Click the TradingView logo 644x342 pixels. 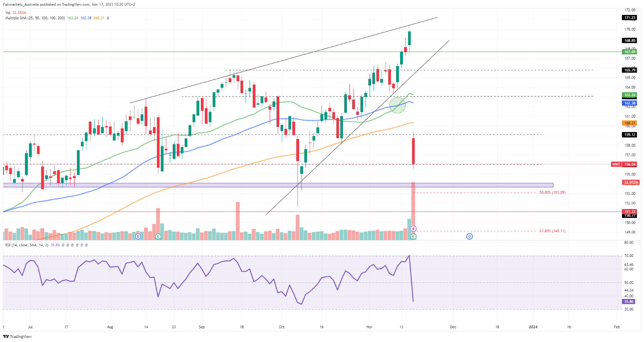(17, 336)
